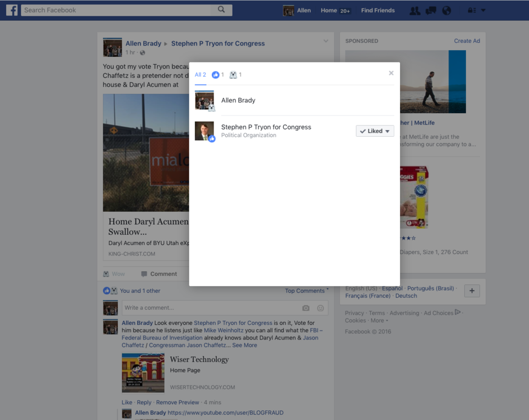Viewport: 529px width, 420px height.
Task: Open the Privacy footer link
Action: click(354, 313)
